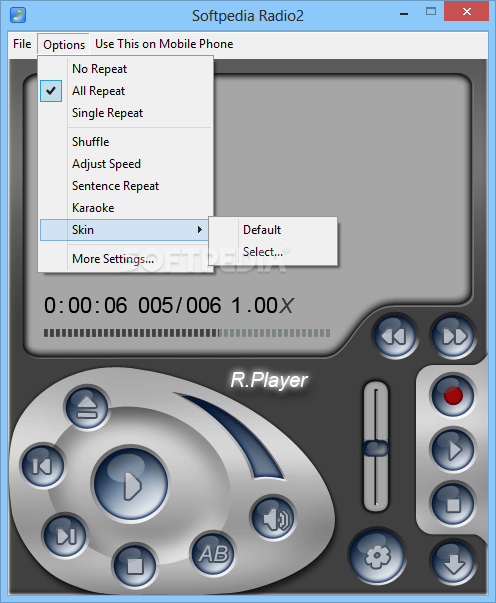
Task: Click the 1.00X speed readout
Action: coord(262,305)
